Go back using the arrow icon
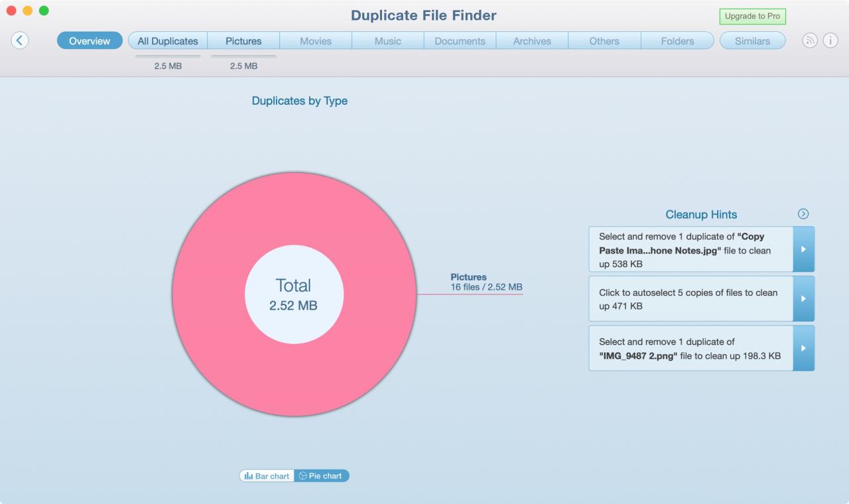 tap(20, 40)
